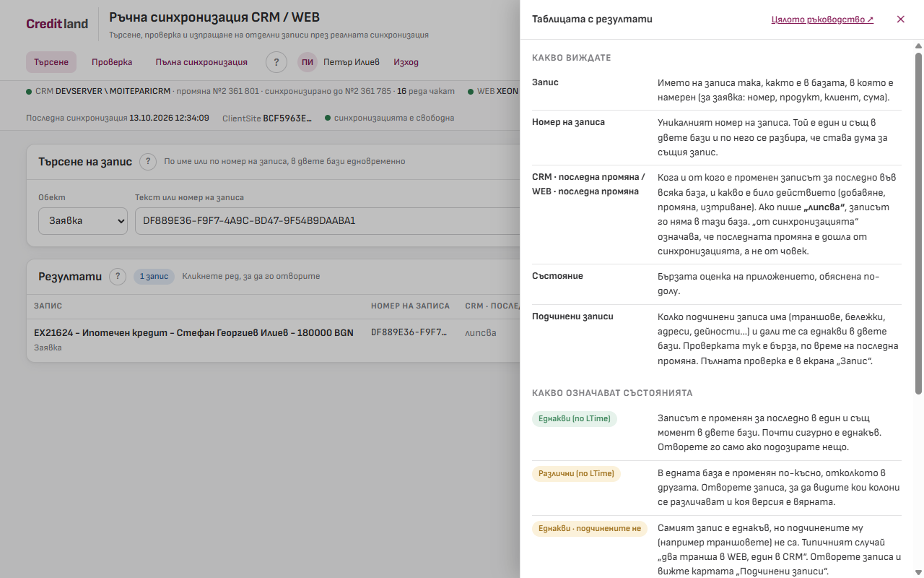The width and height of the screenshot is (924, 578).
Task: Click the Еднакви · подчинените не badge
Action: click(590, 529)
